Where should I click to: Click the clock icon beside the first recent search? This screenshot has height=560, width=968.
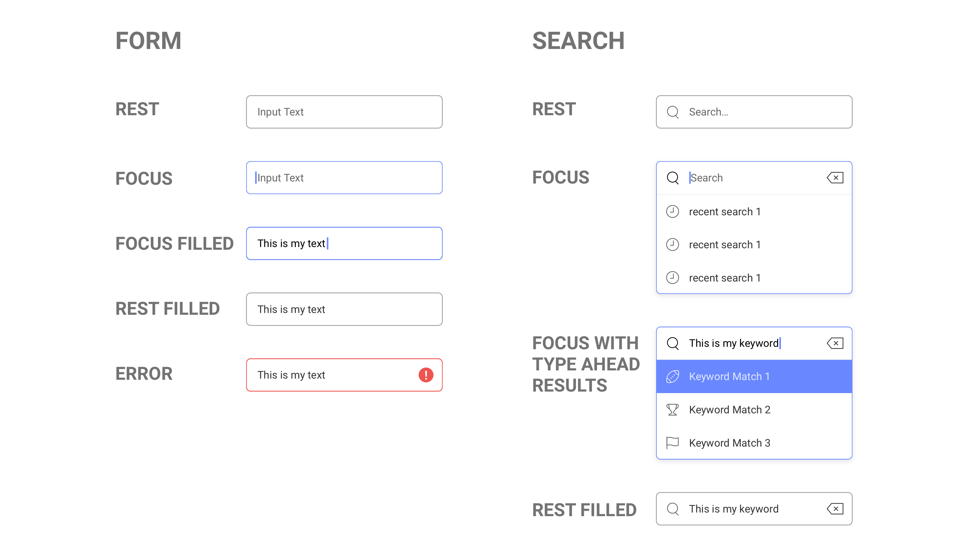click(x=673, y=211)
